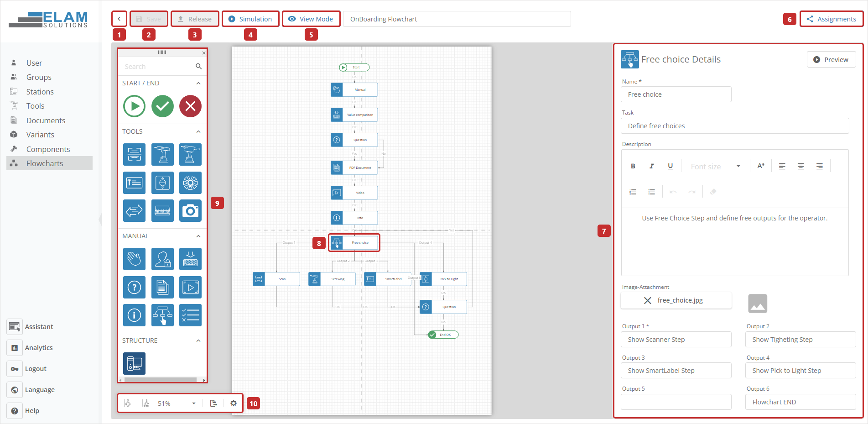
Task: Toggle bold formatting in the Description editor
Action: 633,166
